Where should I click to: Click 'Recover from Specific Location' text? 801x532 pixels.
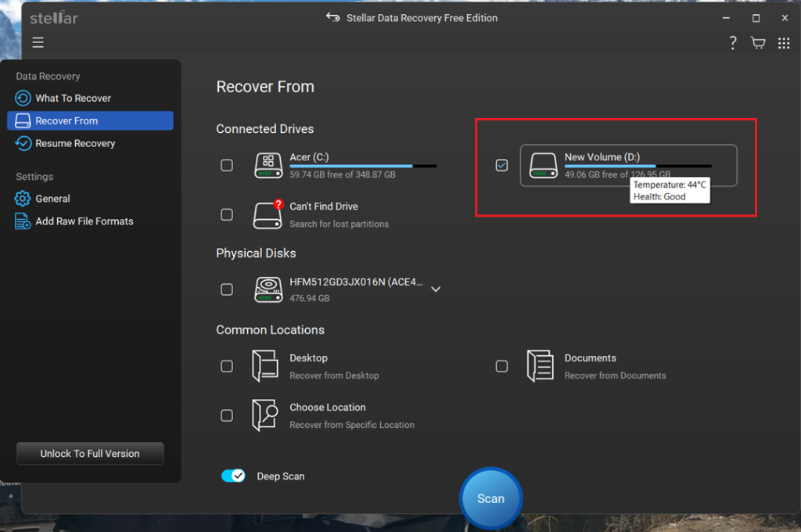[352, 425]
